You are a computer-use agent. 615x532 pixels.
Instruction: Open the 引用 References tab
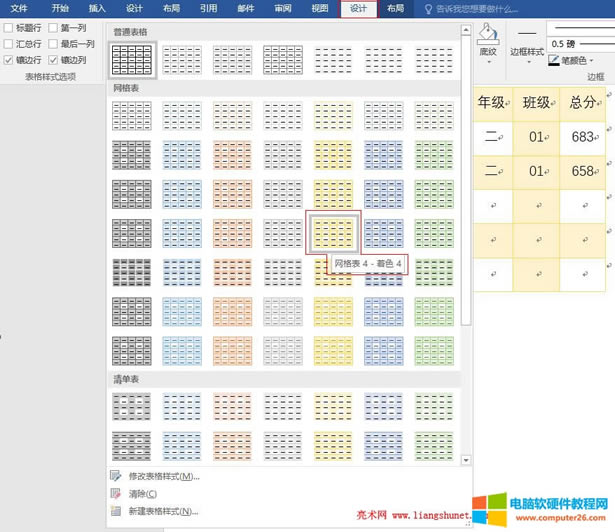pyautogui.click(x=208, y=8)
